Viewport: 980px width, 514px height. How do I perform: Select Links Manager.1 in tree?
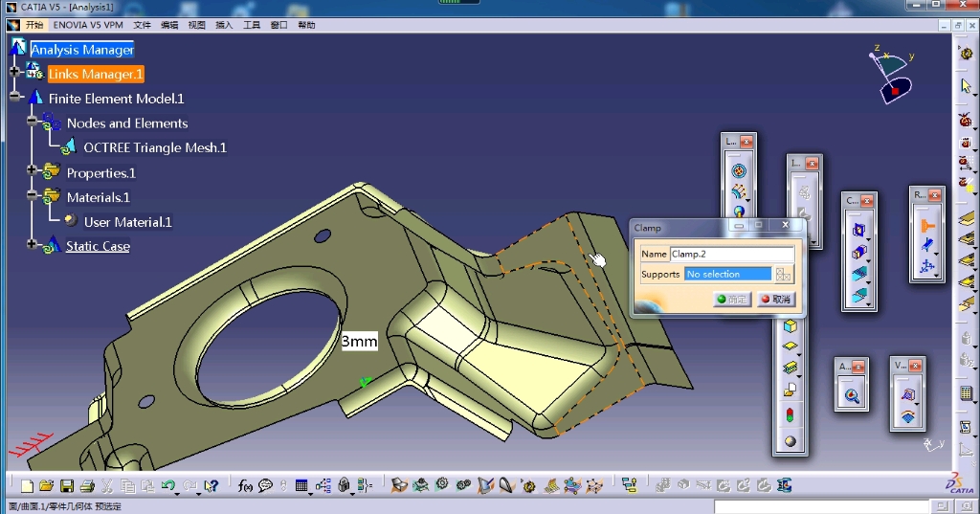pos(96,74)
